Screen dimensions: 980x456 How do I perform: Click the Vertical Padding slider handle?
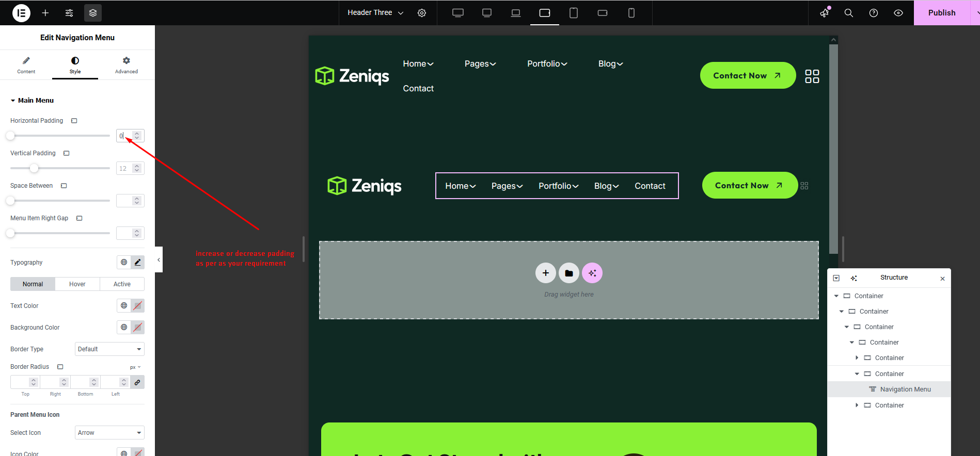(34, 168)
